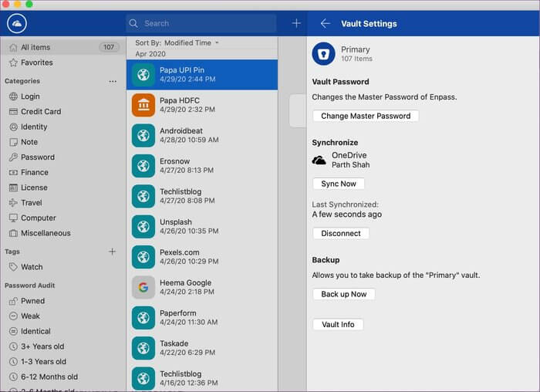Click the plus icon to add item
540x392 pixels.
296,23
